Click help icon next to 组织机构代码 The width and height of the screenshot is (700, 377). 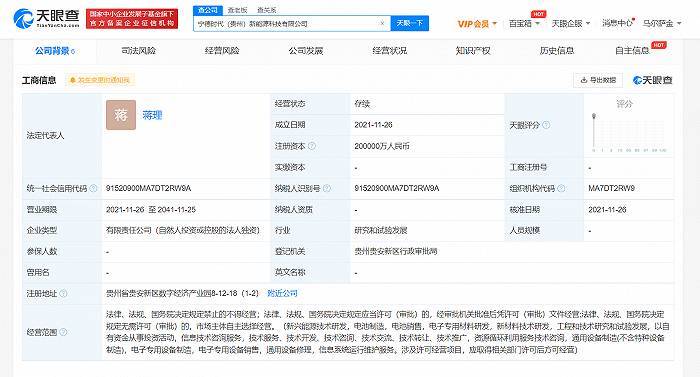click(x=562, y=188)
